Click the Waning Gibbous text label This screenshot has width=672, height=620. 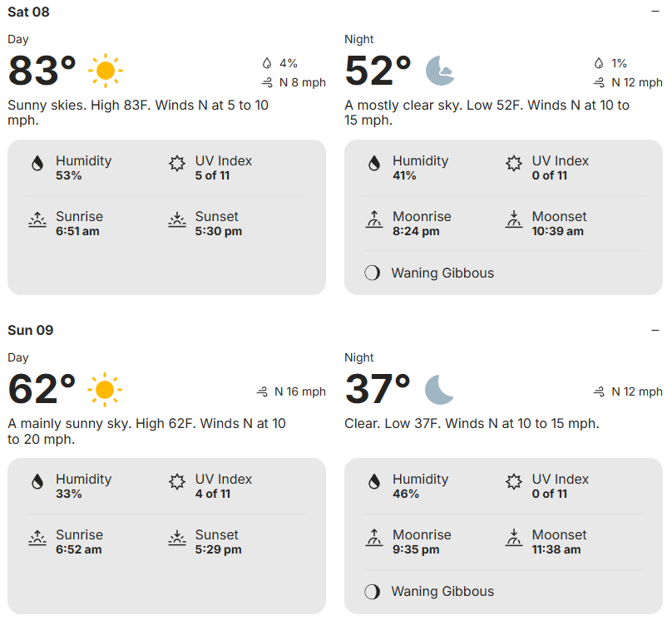442,273
